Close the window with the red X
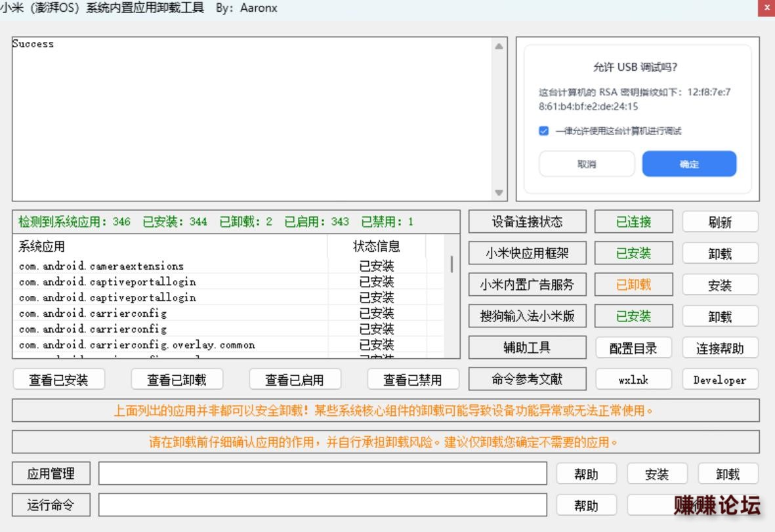The image size is (775, 532). coord(766,8)
